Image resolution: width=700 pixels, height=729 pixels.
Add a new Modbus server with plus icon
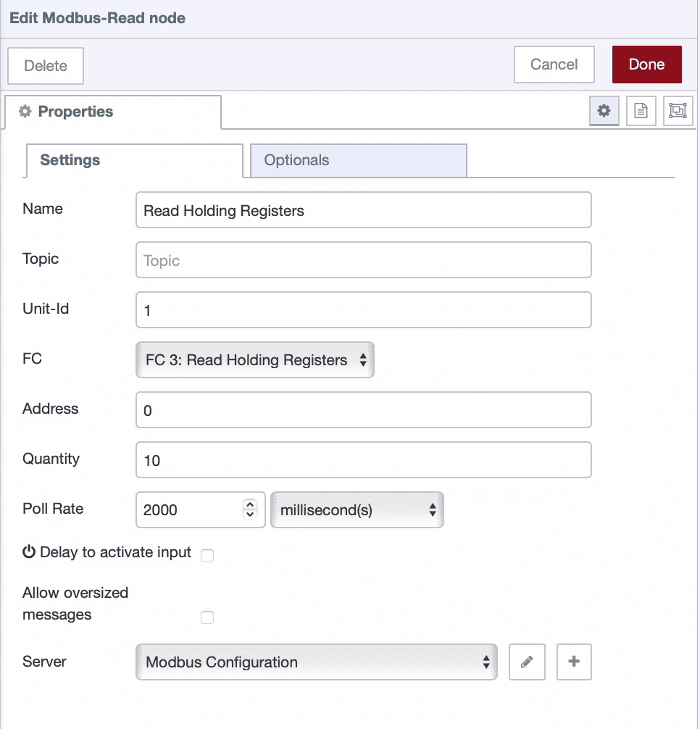574,662
